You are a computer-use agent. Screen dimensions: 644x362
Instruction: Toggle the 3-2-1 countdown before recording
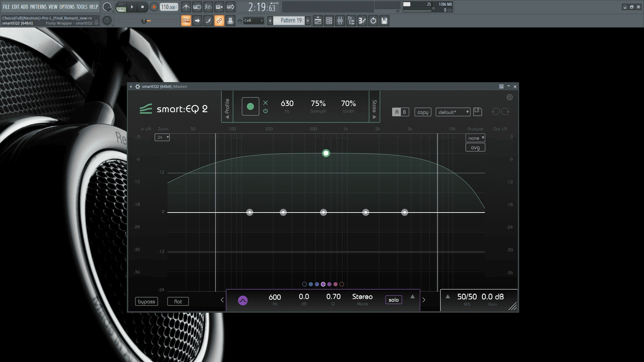point(208,7)
